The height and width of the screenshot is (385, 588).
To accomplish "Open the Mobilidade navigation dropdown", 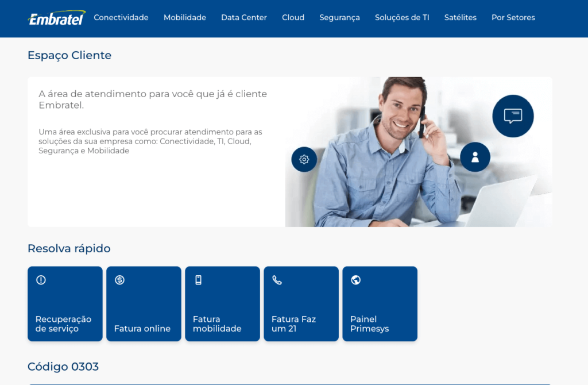I will pyautogui.click(x=184, y=17).
